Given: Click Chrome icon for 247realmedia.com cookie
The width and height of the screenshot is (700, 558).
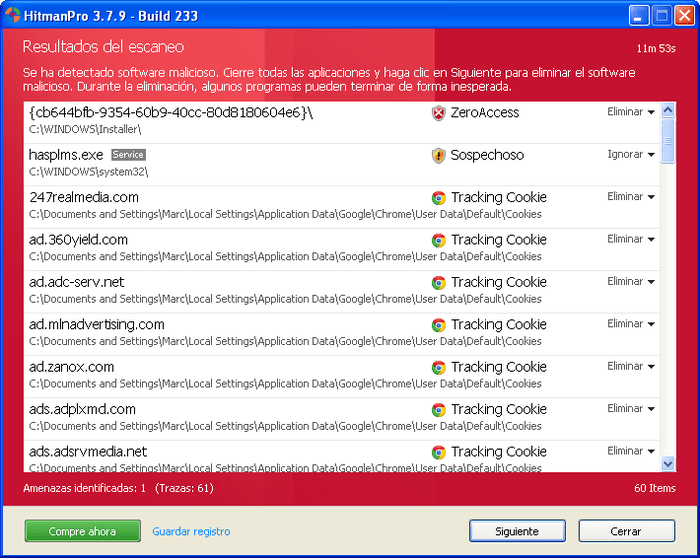Looking at the screenshot, I should [438, 198].
